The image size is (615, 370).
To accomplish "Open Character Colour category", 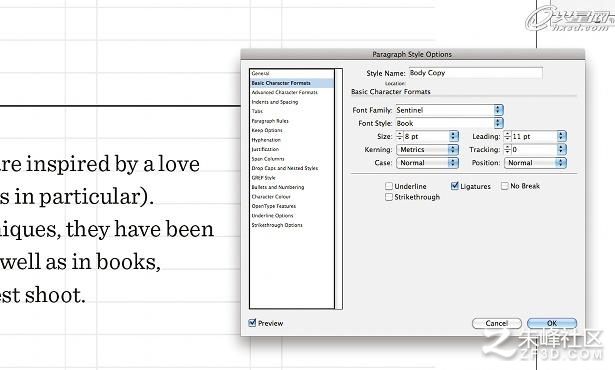I will point(271,197).
